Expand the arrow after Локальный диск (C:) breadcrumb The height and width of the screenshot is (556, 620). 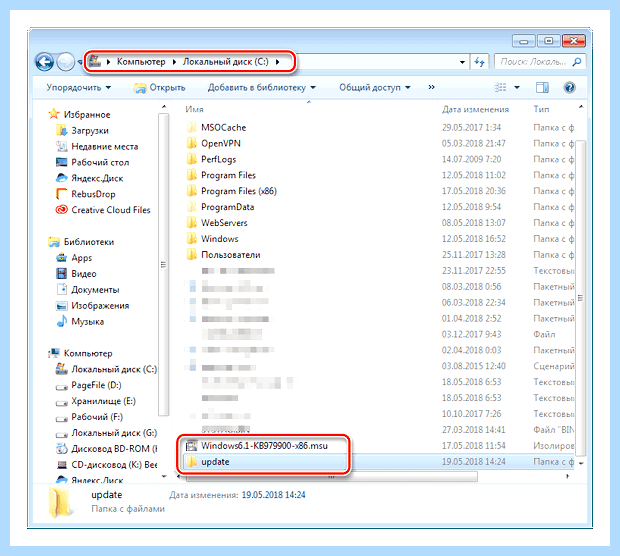click(x=278, y=62)
